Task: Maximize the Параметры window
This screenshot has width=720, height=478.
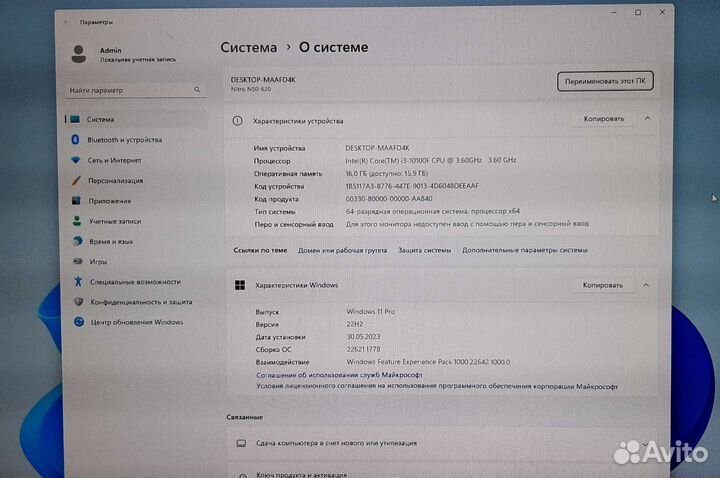Action: tap(638, 12)
